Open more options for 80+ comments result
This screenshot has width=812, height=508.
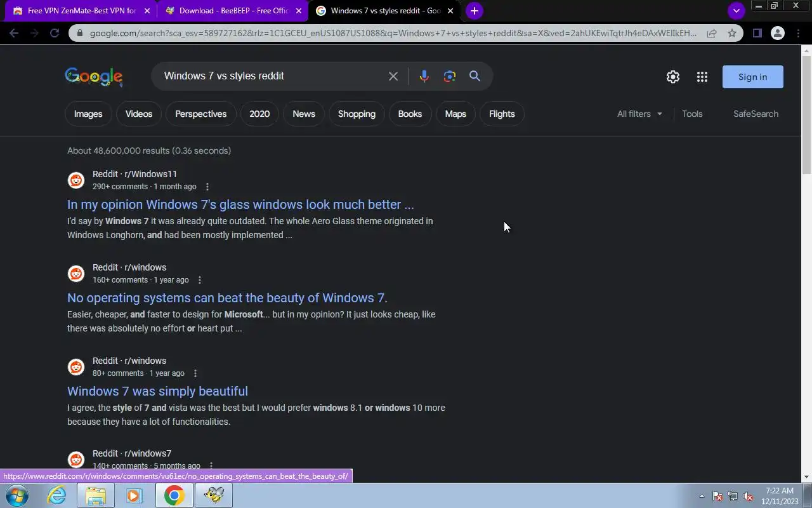point(195,373)
